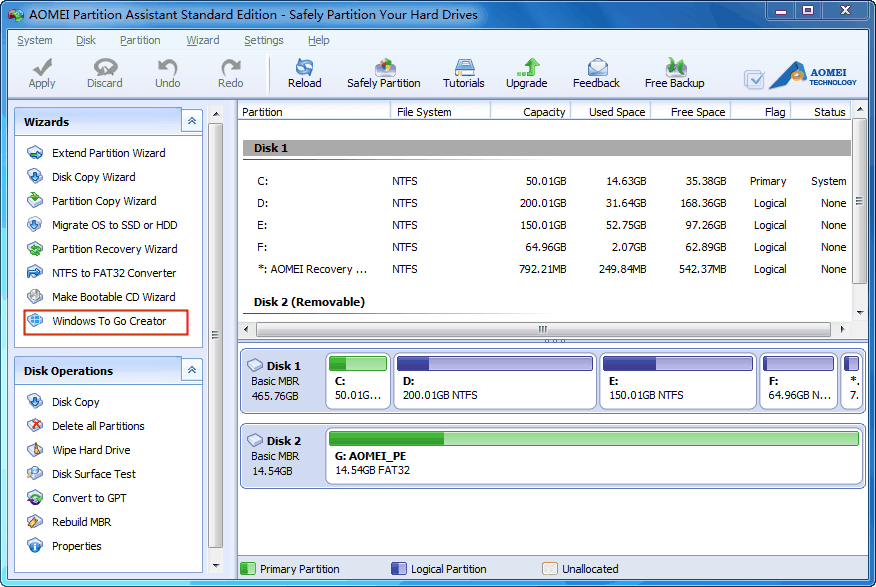Sort by the Capacity column header
The image size is (876, 587).
pyautogui.click(x=531, y=112)
